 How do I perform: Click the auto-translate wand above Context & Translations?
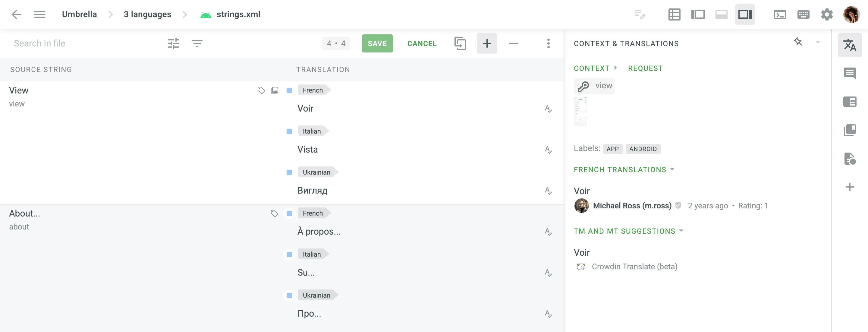[x=798, y=42]
